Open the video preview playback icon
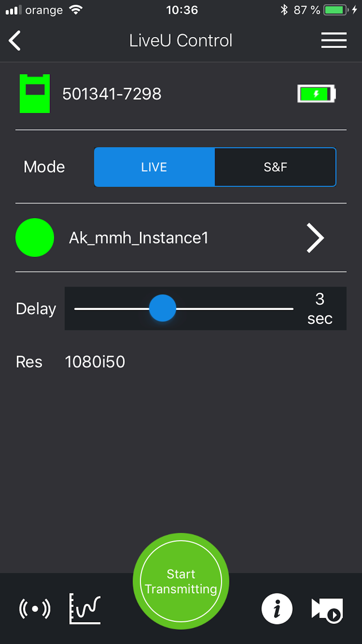Viewport: 362px width, 644px height. tap(327, 610)
